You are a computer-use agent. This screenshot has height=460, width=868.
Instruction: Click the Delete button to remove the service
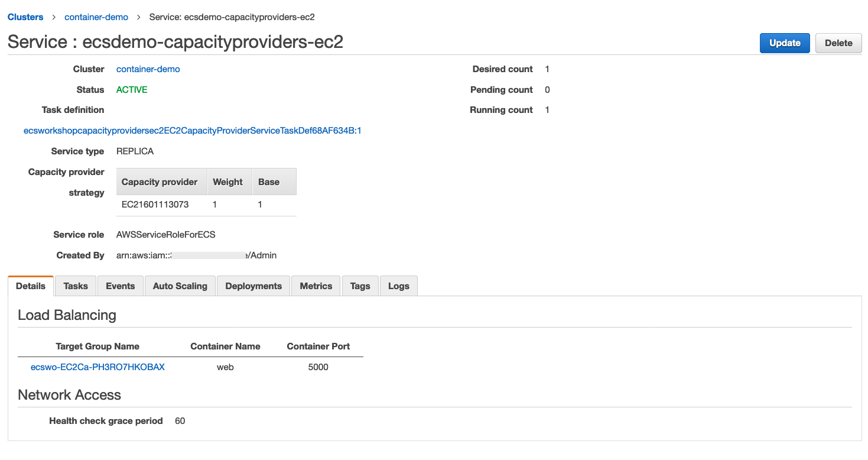[x=838, y=43]
